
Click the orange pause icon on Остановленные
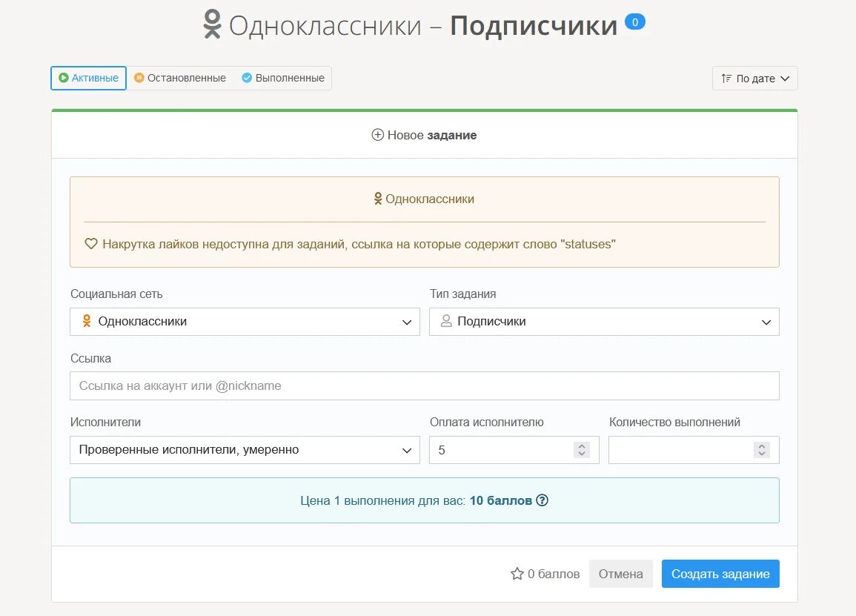pyautogui.click(x=139, y=78)
